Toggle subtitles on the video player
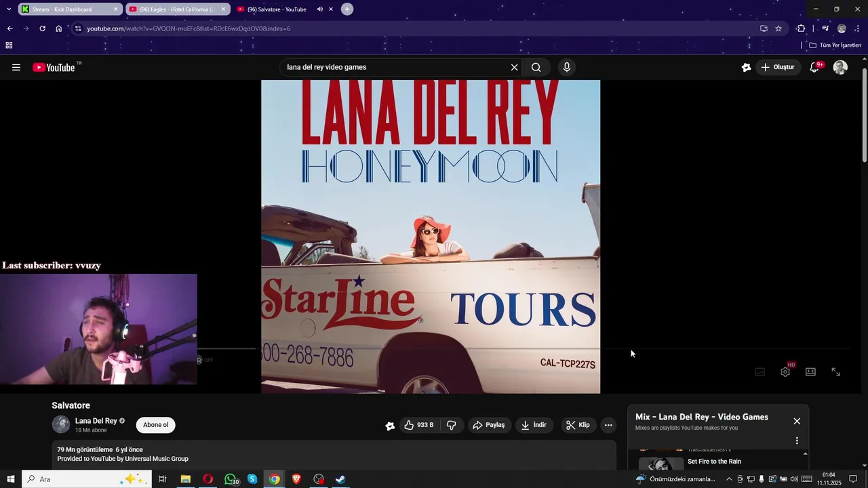868x488 pixels. click(x=760, y=371)
